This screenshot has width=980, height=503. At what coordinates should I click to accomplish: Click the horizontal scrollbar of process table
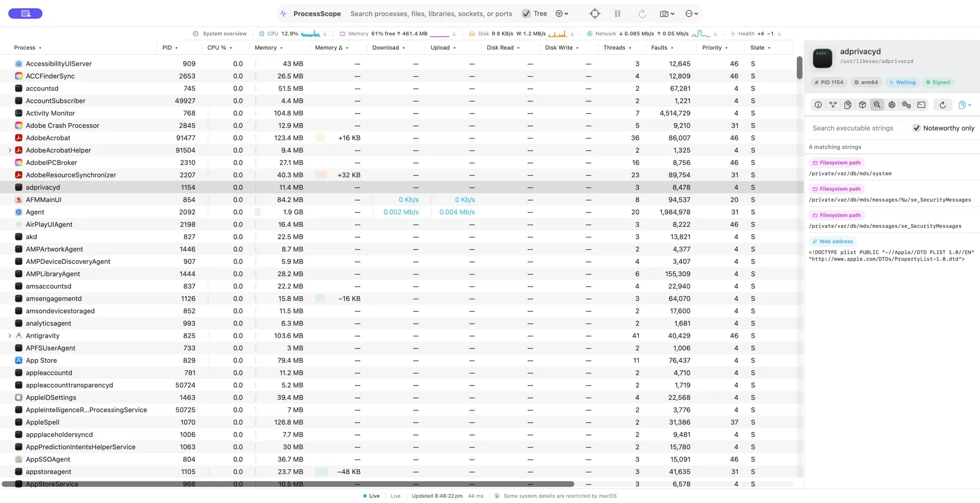[288, 484]
